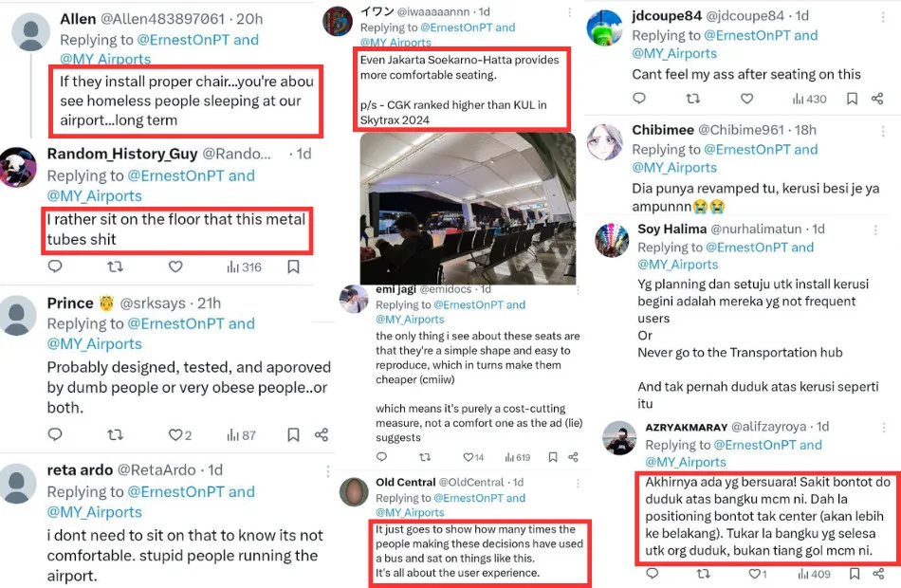Retweet Prince's tweet about dumb people
The height and width of the screenshot is (588, 901).
[115, 434]
